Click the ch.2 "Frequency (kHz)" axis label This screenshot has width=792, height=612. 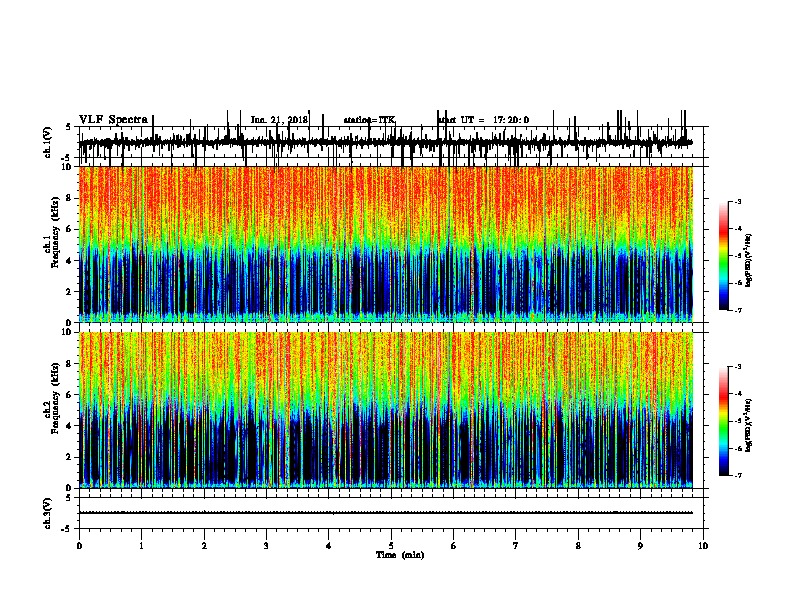point(55,398)
